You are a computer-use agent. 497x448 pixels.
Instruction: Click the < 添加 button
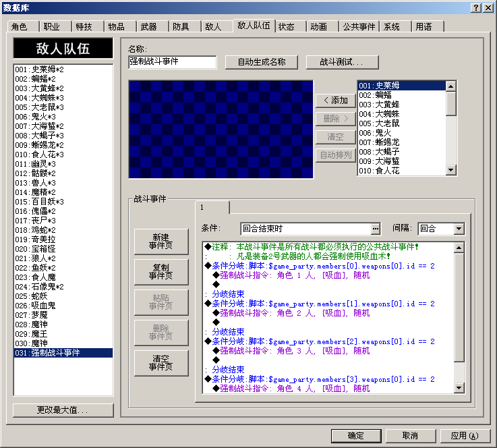[336, 101]
